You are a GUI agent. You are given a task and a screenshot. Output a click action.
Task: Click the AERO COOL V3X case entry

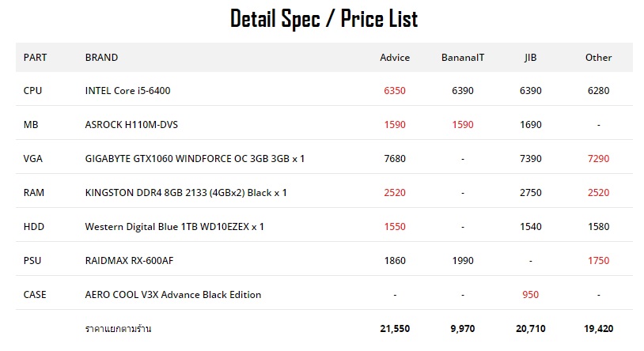tap(172, 294)
